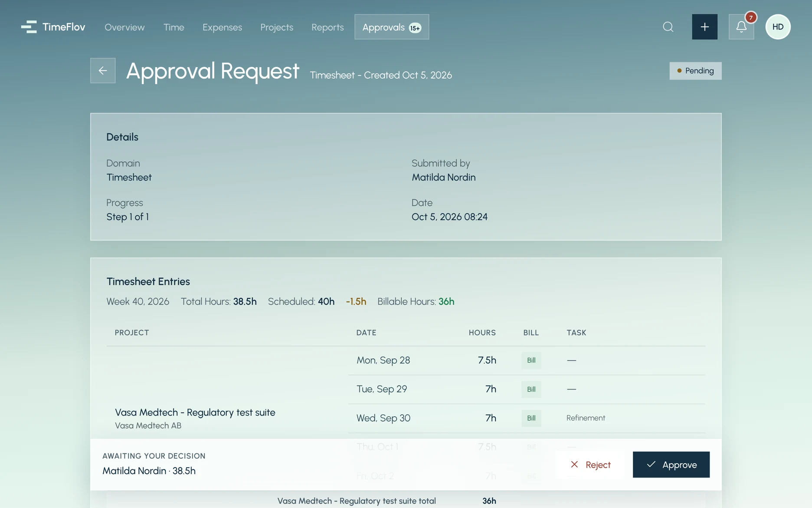Click the plus create button
The width and height of the screenshot is (812, 508).
[x=704, y=27]
